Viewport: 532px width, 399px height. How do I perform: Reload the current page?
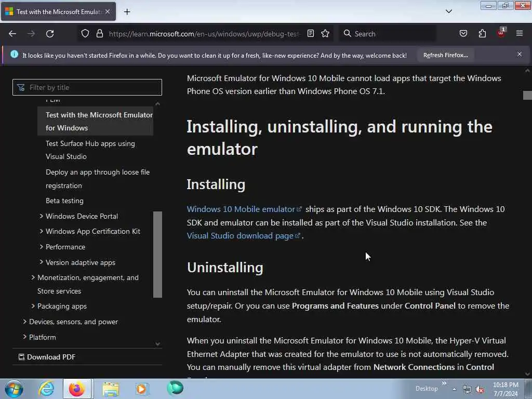point(50,34)
